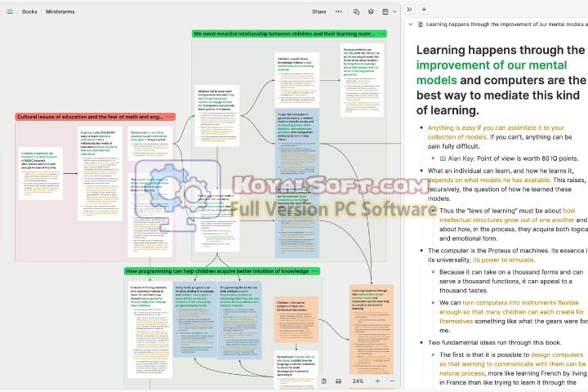Expand the layout view dropdown arrow
The image size is (588, 392).
pyautogui.click(x=394, y=11)
